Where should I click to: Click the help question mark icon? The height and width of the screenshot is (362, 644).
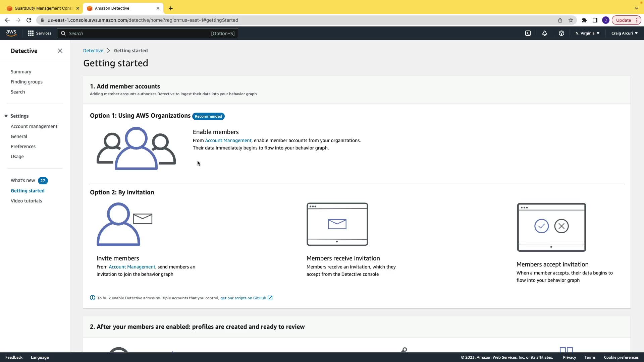coord(561,33)
